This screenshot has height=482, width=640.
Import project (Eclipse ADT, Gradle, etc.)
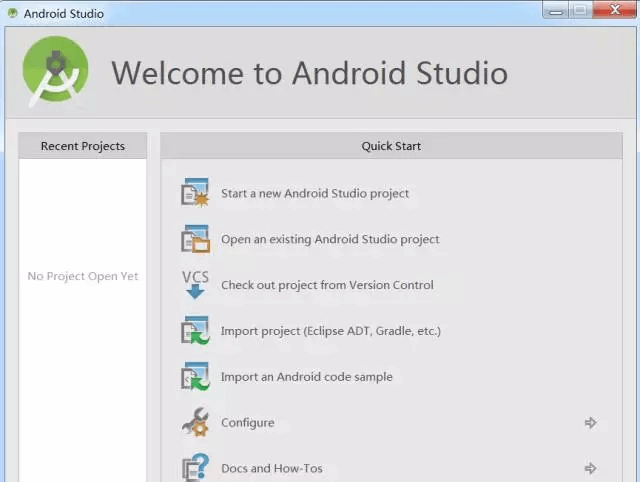[x=331, y=331]
